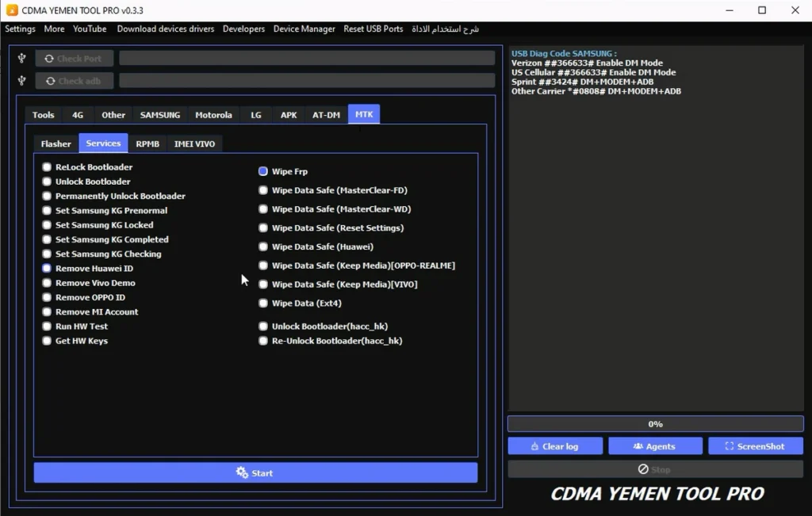The height and width of the screenshot is (516, 812).
Task: Click the Clear log button
Action: click(555, 446)
